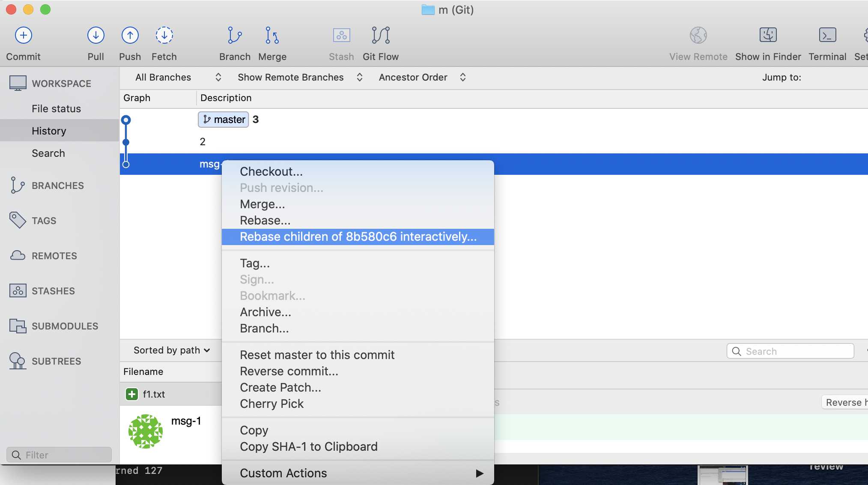
Task: Select Cherry Pick from context menu
Action: (x=271, y=404)
